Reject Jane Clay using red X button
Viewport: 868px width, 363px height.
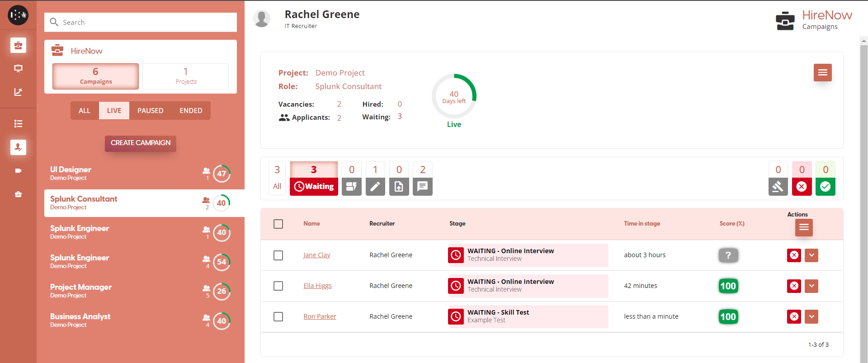(x=794, y=255)
